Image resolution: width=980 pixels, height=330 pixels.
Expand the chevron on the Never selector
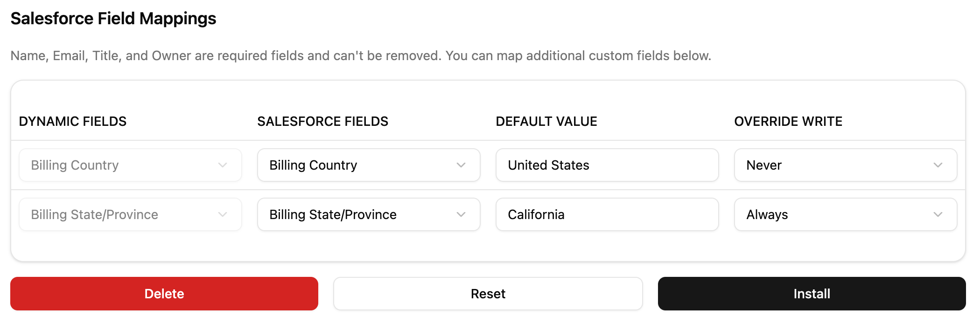tap(939, 165)
